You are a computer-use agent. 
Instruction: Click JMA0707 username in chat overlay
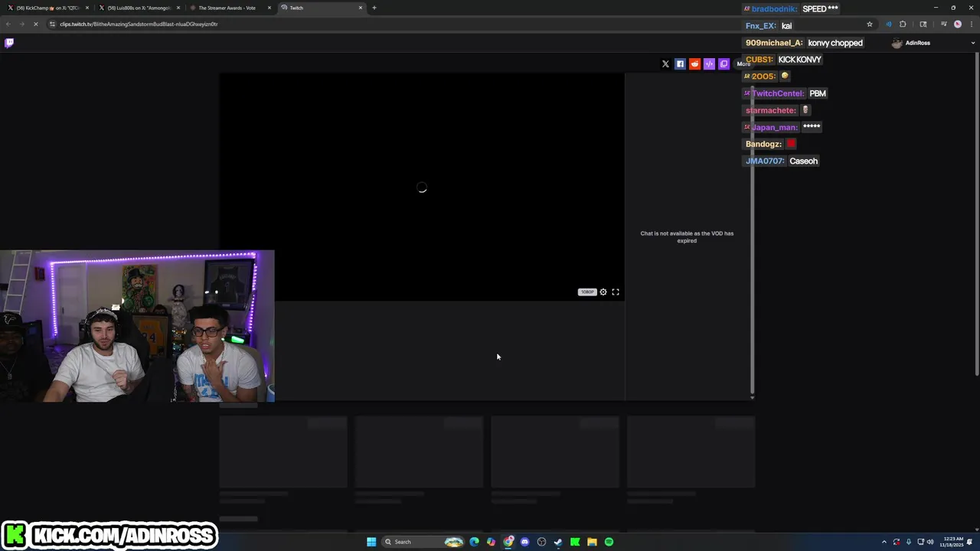[765, 161]
